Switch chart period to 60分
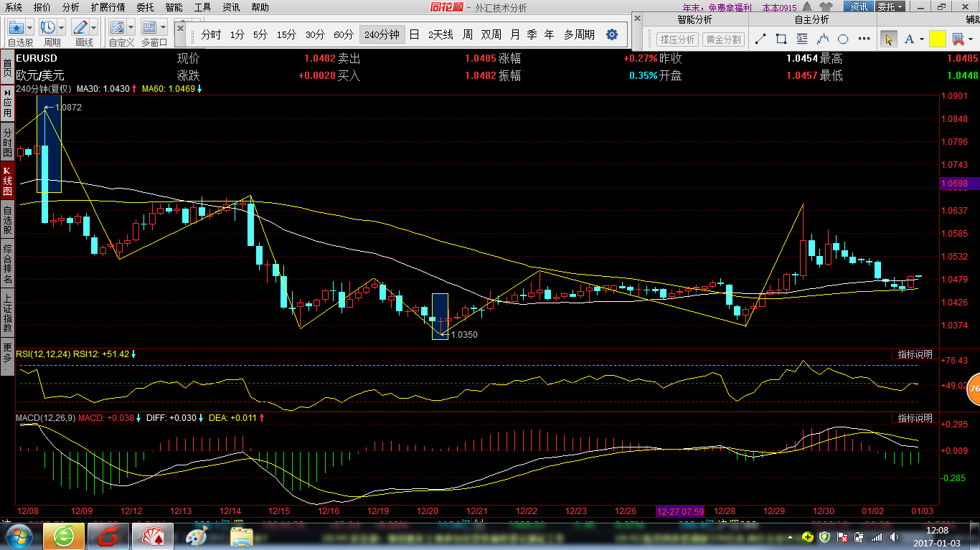This screenshot has height=550, width=980. point(344,34)
